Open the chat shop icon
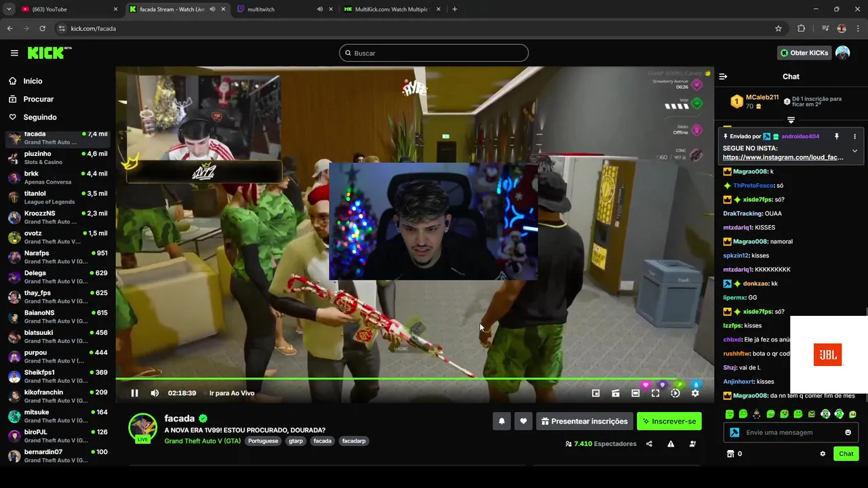868x488 pixels. [x=730, y=453]
